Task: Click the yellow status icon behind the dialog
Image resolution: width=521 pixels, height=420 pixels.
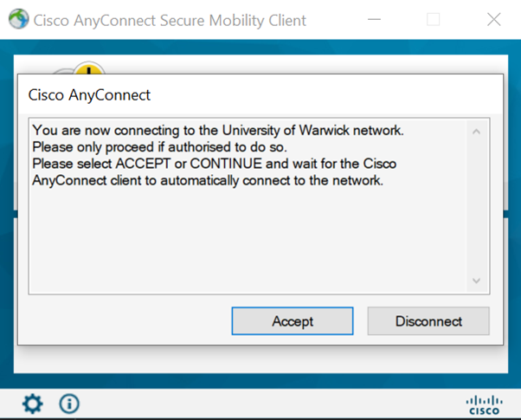Action: tap(87, 69)
